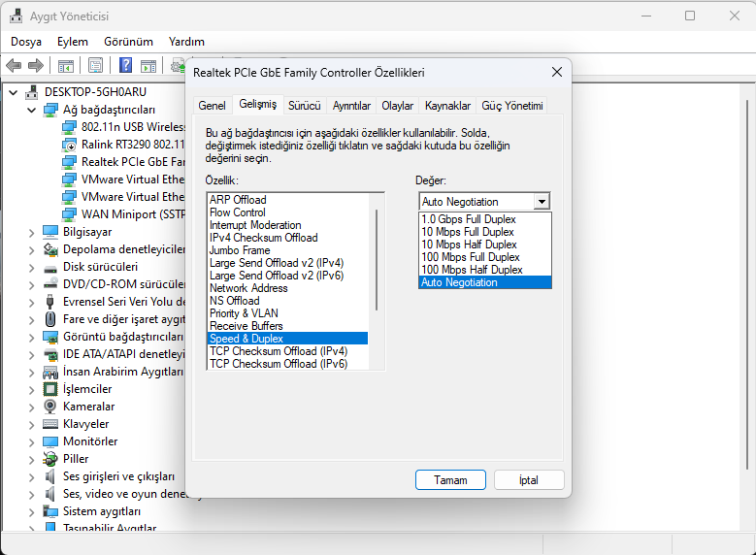
Task: Click the Piller battery icon
Action: point(50,459)
